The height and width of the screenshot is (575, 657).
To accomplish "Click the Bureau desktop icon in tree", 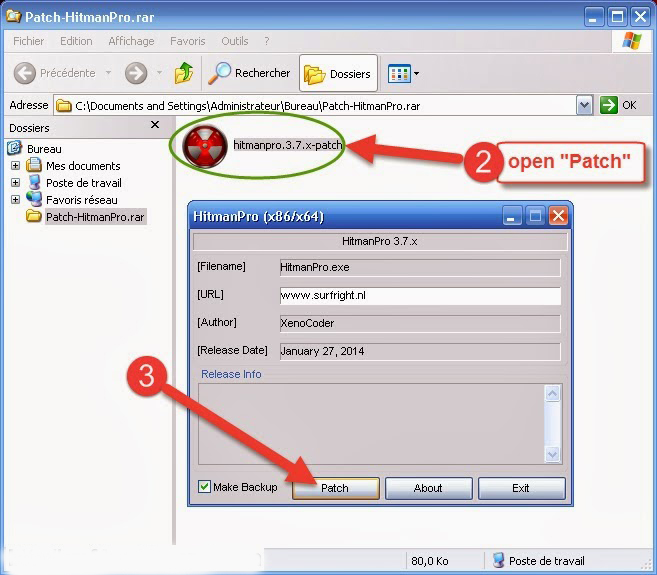I will pyautogui.click(x=14, y=148).
